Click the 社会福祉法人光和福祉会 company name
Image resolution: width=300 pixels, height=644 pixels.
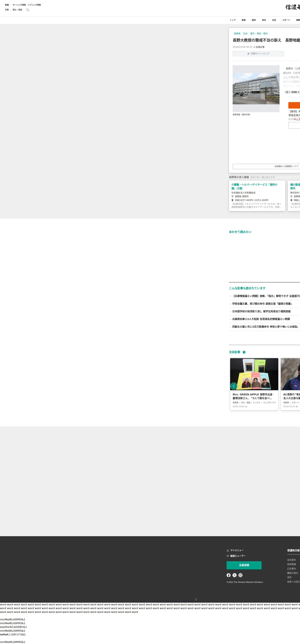pos(243,193)
